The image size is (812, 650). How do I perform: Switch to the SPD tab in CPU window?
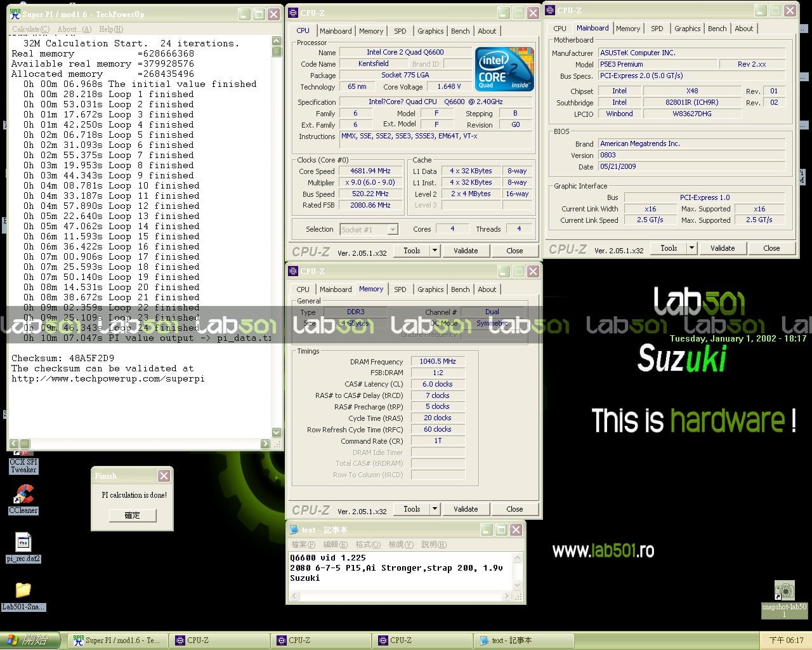[400, 31]
